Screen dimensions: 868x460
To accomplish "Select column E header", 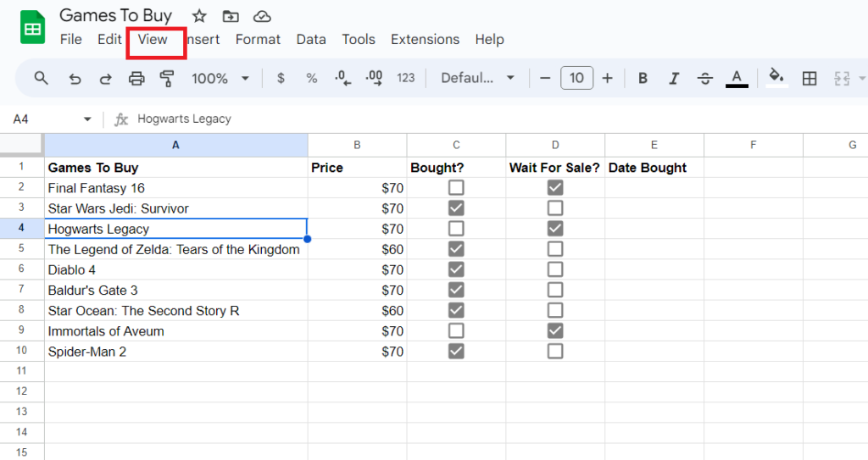I will click(x=654, y=145).
